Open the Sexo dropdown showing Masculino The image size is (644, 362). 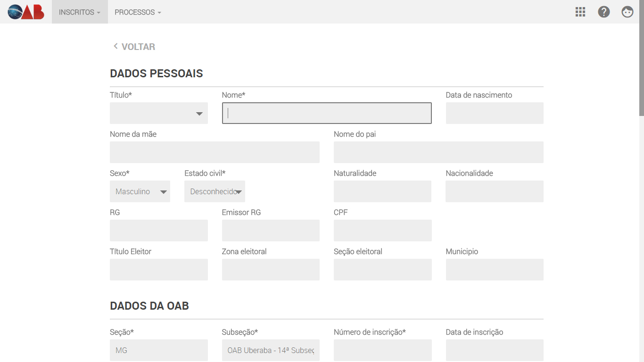click(140, 191)
